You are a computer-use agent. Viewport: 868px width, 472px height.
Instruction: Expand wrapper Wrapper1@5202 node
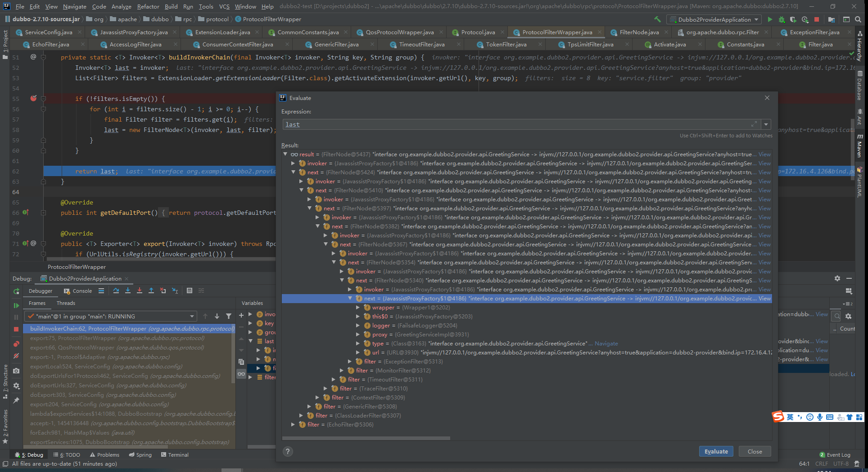[x=358, y=307]
